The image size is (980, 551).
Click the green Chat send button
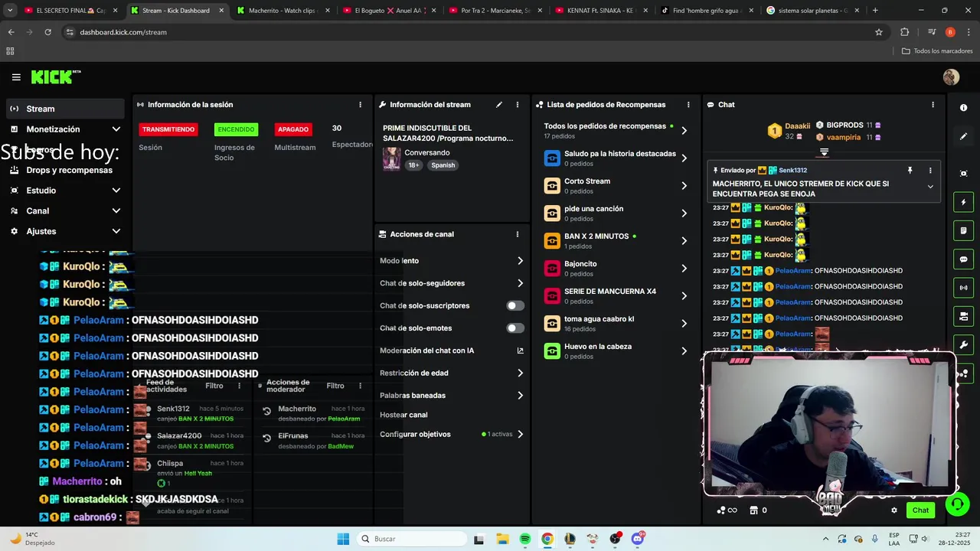(920, 510)
